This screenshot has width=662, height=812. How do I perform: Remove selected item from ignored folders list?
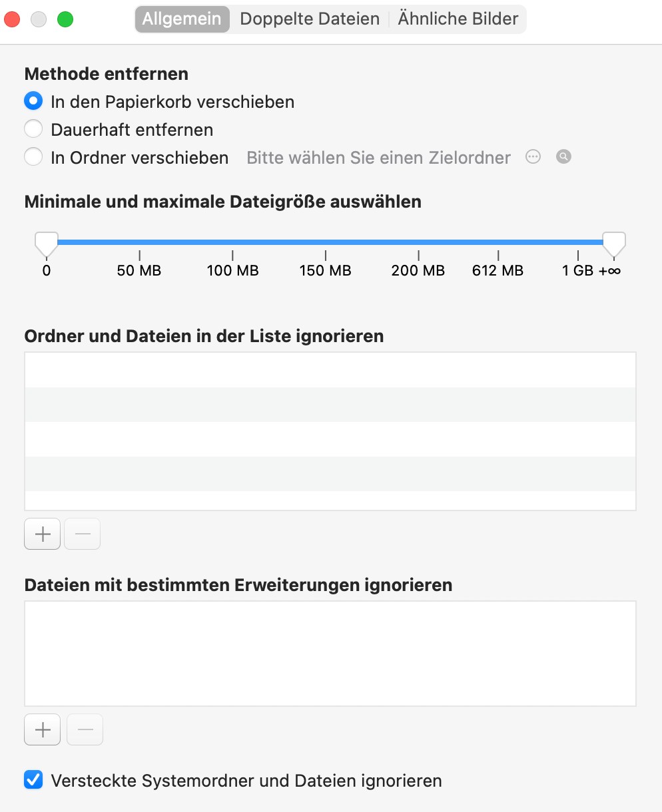pyautogui.click(x=82, y=534)
